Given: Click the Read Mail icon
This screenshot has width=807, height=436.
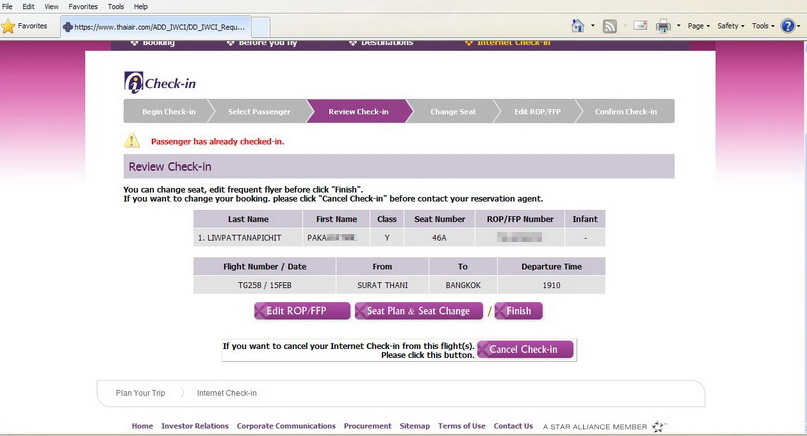Looking at the screenshot, I should (x=640, y=25).
